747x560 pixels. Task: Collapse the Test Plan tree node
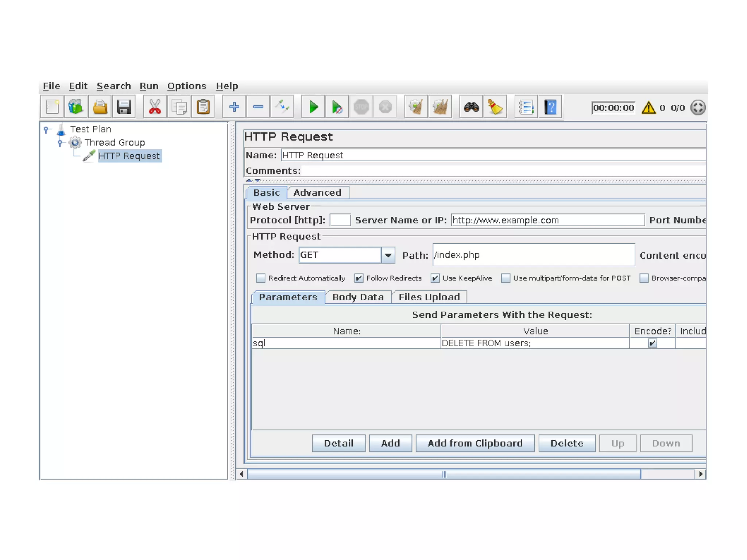click(x=46, y=129)
